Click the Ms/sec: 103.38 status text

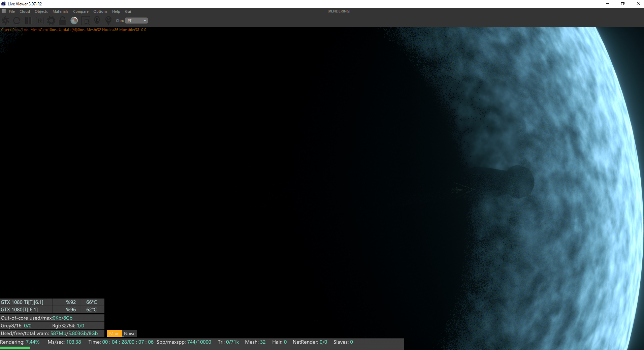click(x=64, y=342)
